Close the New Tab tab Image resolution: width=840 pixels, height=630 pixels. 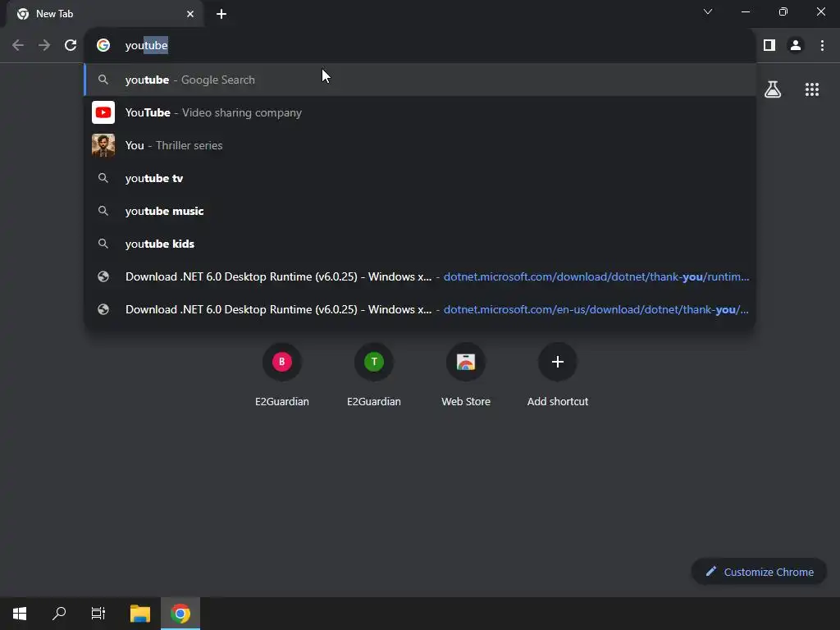click(x=190, y=14)
